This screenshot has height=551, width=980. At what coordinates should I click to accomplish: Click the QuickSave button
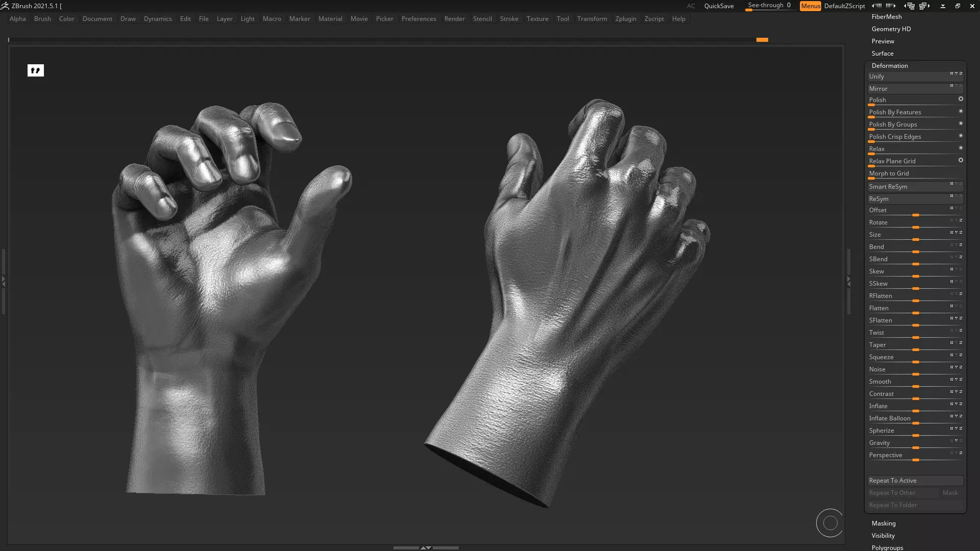click(719, 6)
